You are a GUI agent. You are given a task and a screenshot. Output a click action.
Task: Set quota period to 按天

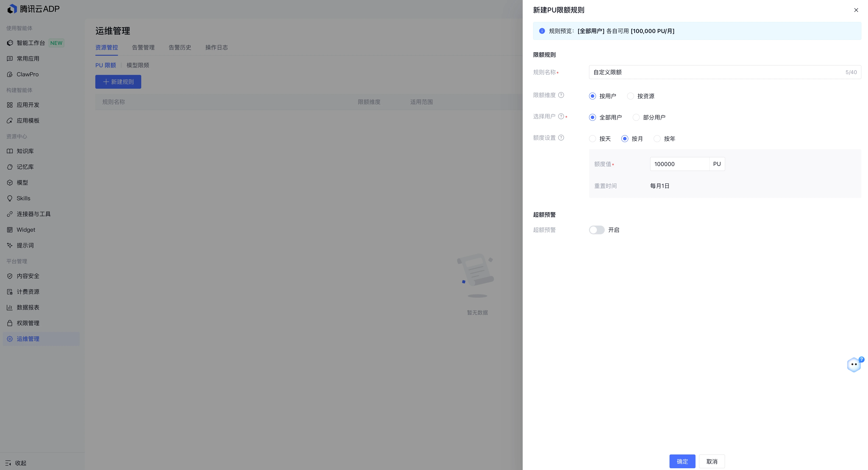[600, 138]
